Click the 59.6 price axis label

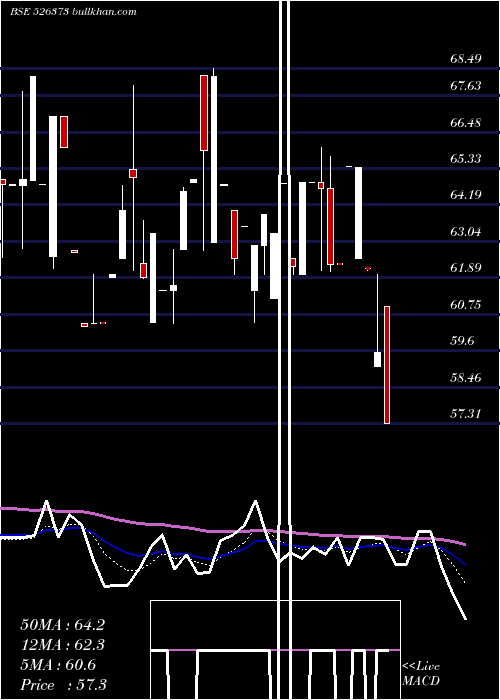point(462,341)
